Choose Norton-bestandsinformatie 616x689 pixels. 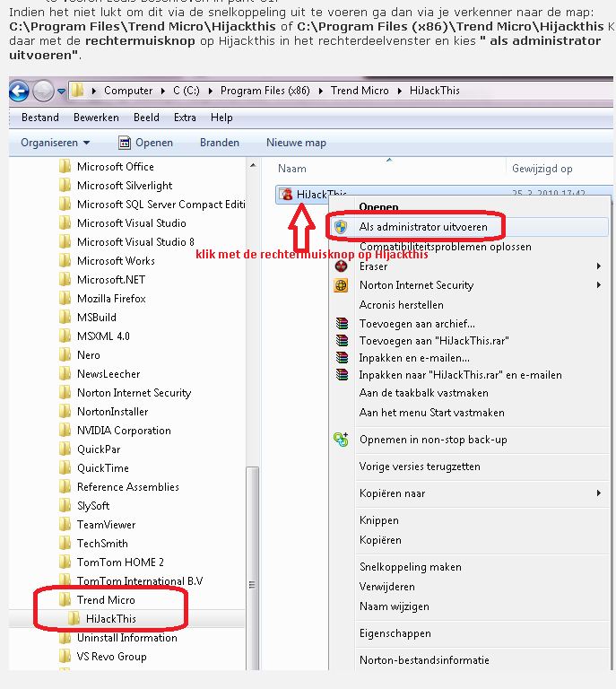click(424, 660)
